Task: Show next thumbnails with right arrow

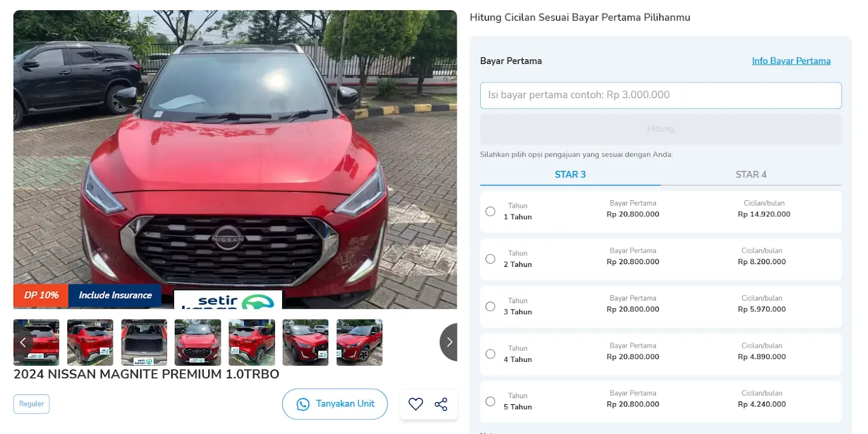Action: (x=449, y=342)
